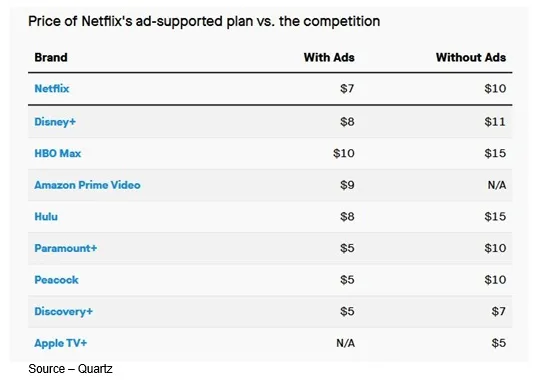Open the HBO Max link
554x382 pixels.
pos(58,153)
